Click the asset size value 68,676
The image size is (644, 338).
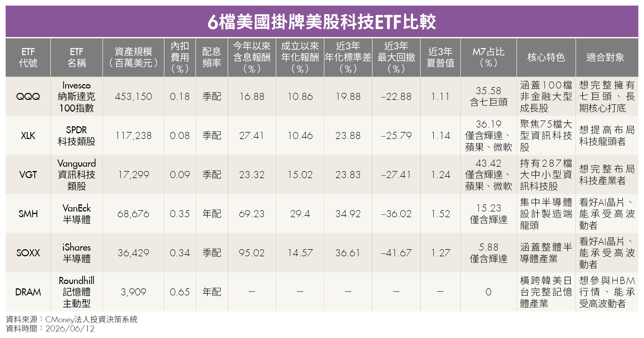(x=133, y=214)
